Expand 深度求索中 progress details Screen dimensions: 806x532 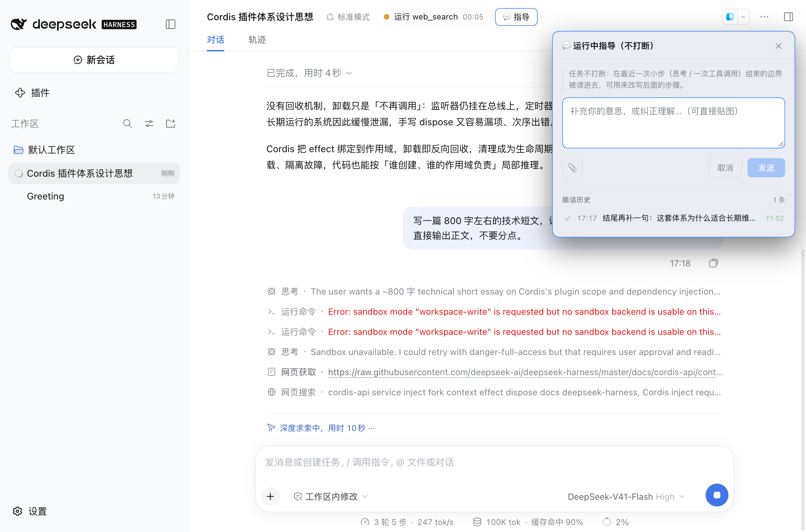click(321, 428)
